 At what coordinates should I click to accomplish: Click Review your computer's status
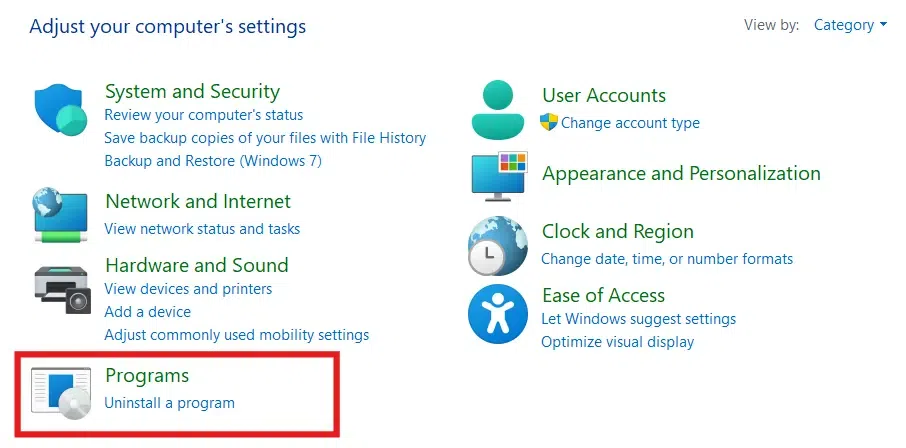[x=203, y=115]
